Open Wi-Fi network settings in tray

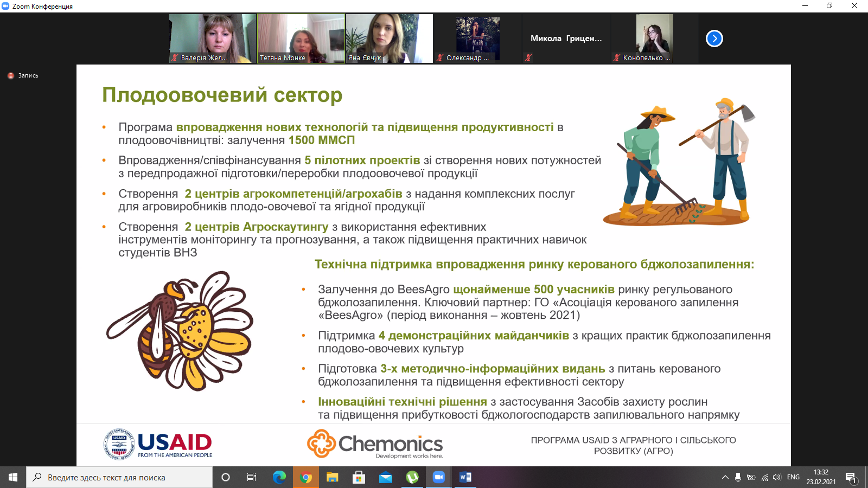coord(765,477)
